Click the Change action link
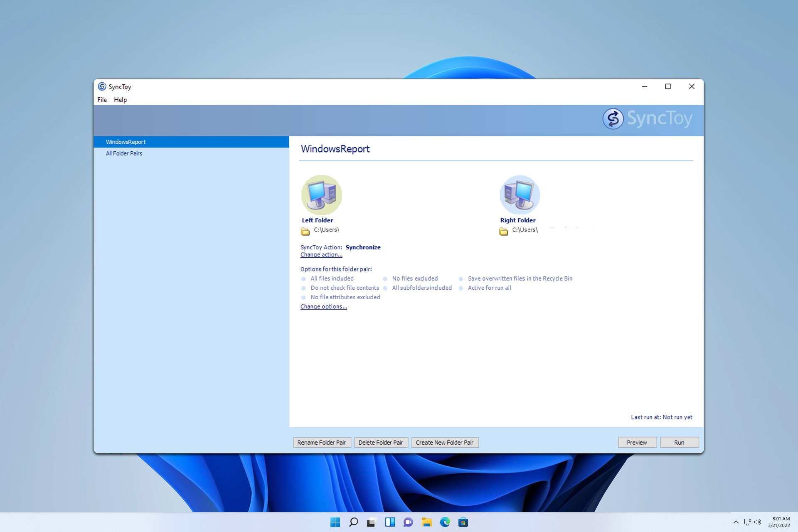The width and height of the screenshot is (798, 532). click(321, 255)
